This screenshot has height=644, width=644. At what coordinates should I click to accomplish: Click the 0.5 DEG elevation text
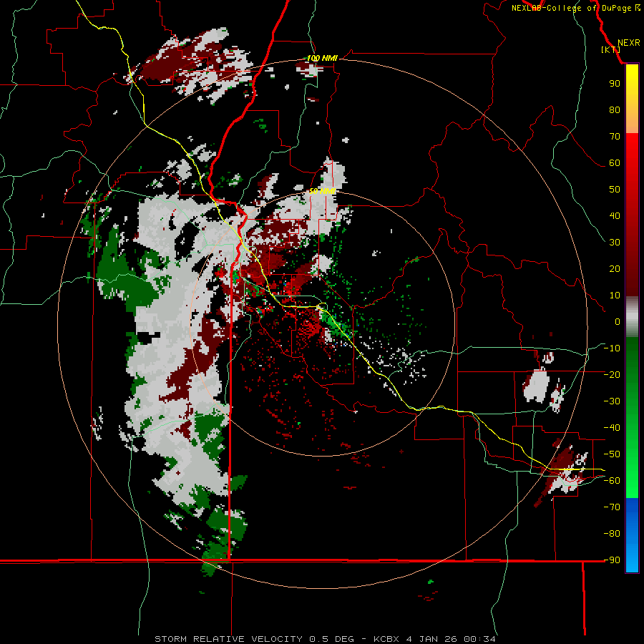click(331, 639)
